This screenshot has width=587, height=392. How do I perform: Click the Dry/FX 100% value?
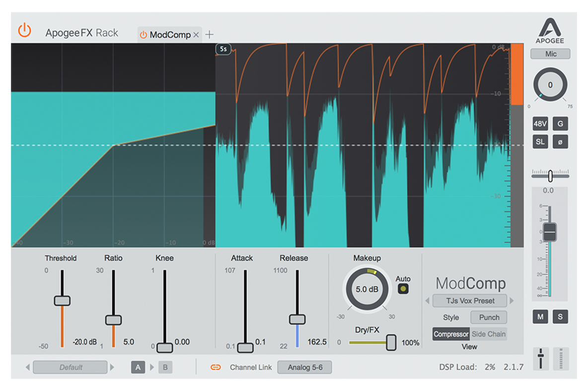pyautogui.click(x=410, y=342)
